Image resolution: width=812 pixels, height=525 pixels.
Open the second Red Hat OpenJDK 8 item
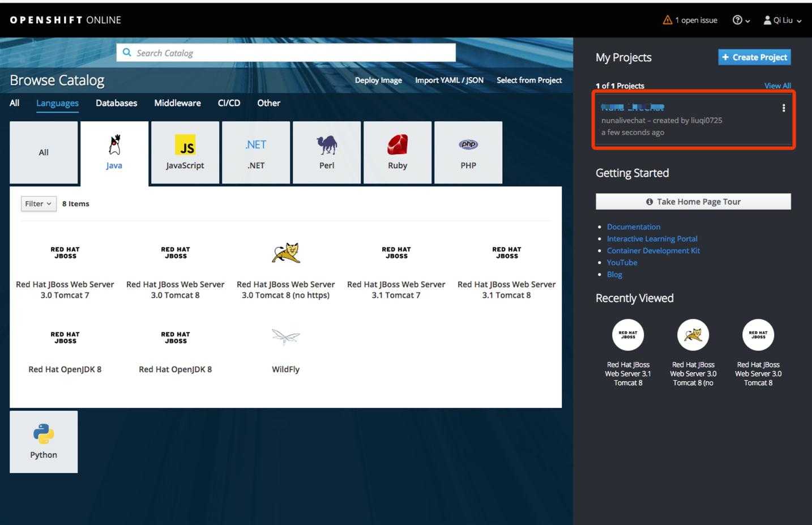tap(176, 351)
